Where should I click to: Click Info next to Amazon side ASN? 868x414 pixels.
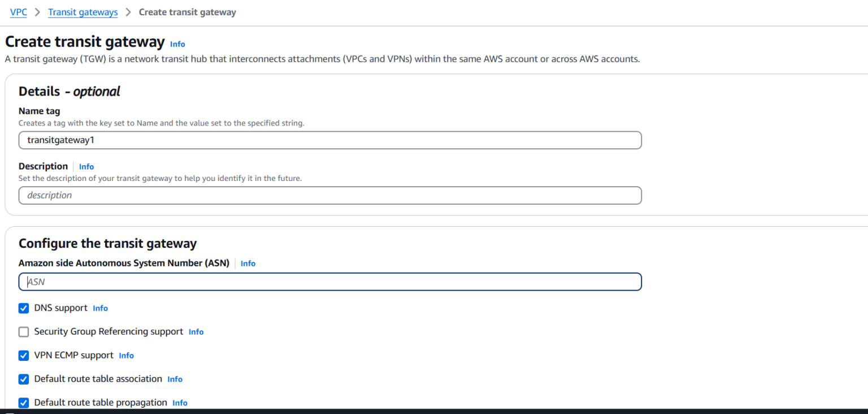click(248, 264)
